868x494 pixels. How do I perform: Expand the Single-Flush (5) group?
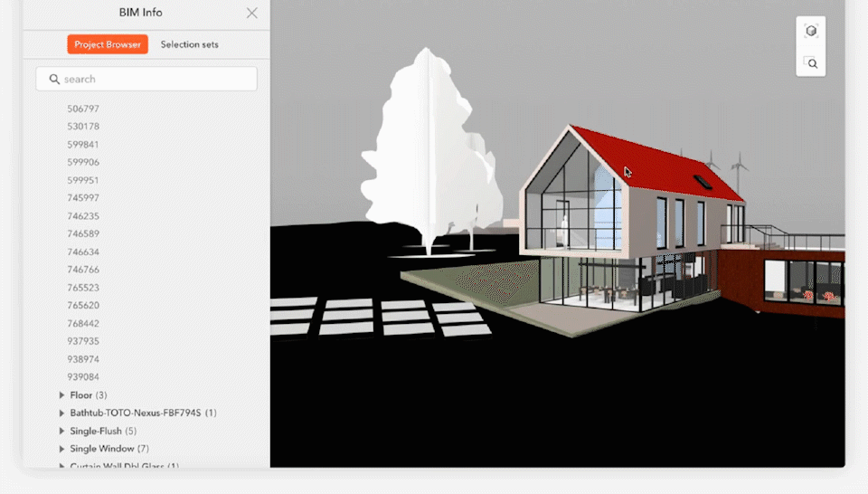pos(61,432)
